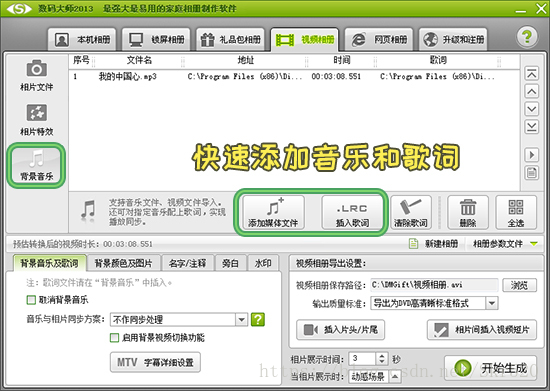The width and height of the screenshot is (550, 391).
Task: Switch to 本机相册 tab
Action: point(82,40)
